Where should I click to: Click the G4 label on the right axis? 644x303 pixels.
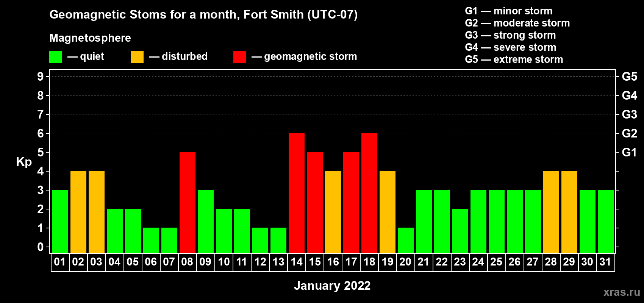[x=630, y=95]
